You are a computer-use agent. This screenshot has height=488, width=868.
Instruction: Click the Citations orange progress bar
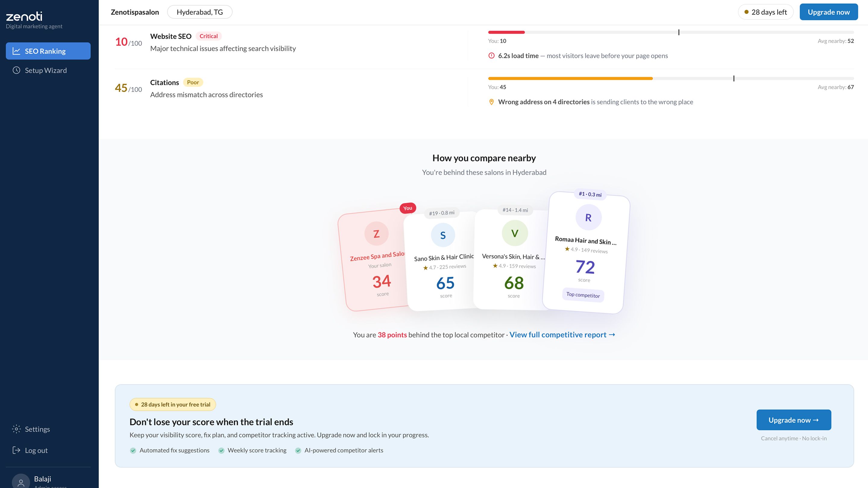[x=570, y=78]
